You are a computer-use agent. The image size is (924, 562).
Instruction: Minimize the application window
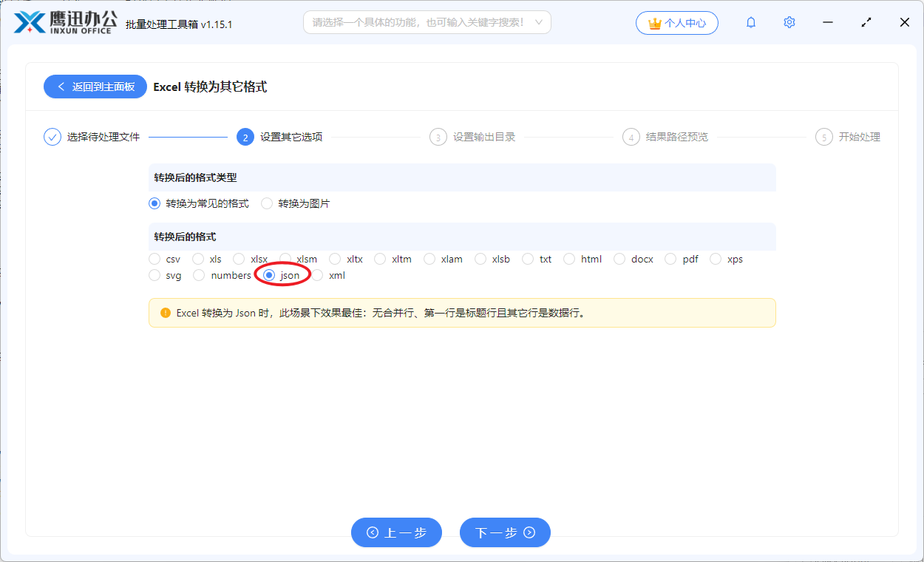[828, 23]
